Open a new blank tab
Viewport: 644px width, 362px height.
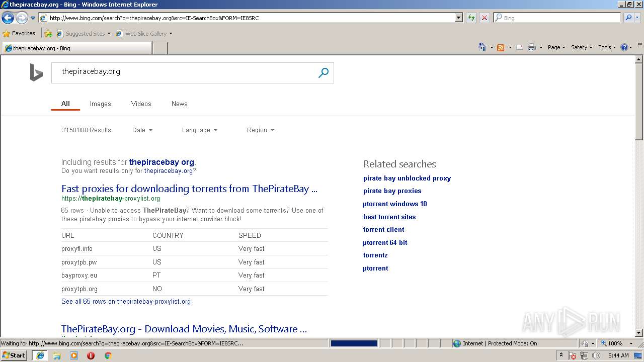pos(160,48)
